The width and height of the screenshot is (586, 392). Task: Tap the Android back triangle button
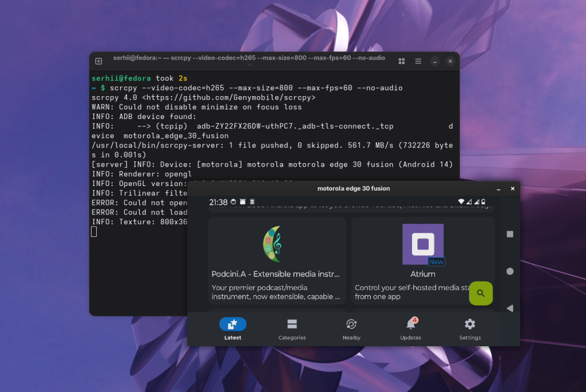click(510, 308)
